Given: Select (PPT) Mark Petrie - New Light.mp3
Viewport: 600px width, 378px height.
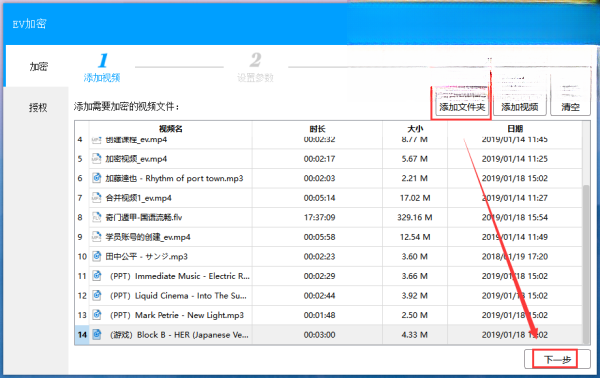Looking at the screenshot, I should coord(177,315).
